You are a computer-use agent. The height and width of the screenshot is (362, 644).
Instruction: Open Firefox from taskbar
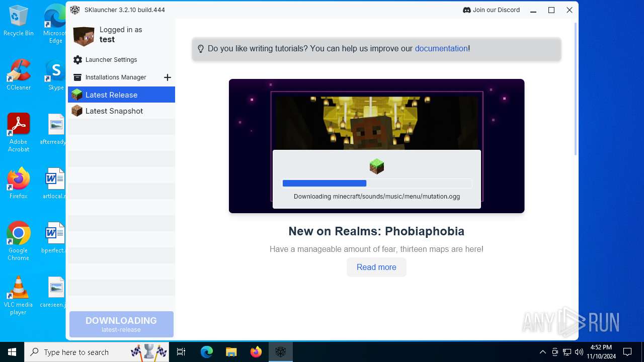click(256, 352)
